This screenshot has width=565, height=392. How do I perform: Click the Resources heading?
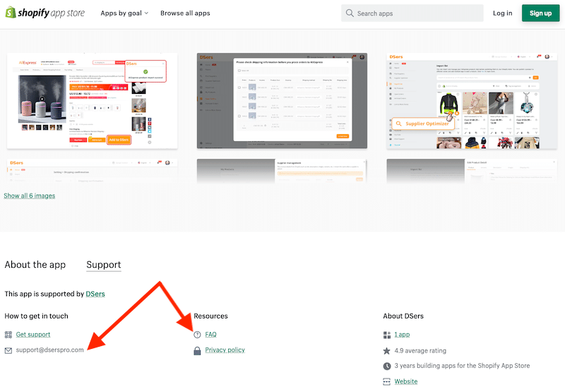click(x=210, y=316)
